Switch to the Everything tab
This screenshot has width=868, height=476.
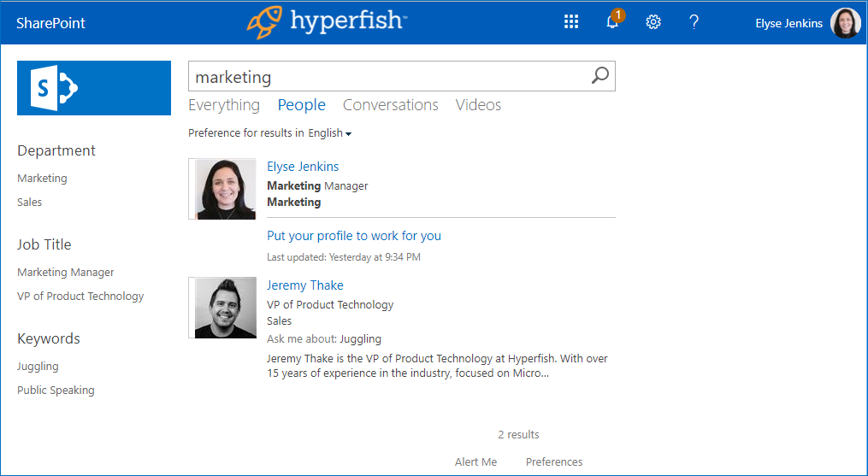coord(224,104)
